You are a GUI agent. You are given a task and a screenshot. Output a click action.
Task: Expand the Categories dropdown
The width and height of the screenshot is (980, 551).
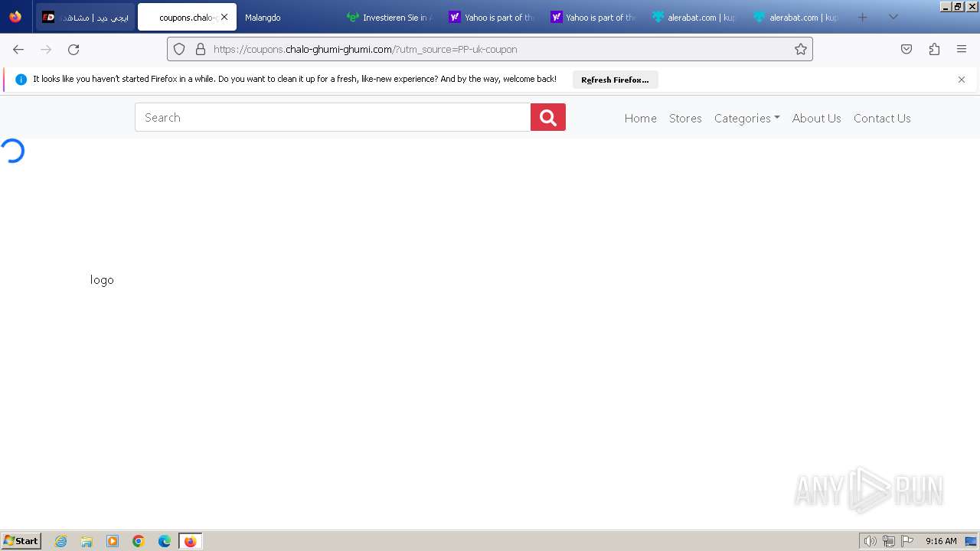(746, 118)
